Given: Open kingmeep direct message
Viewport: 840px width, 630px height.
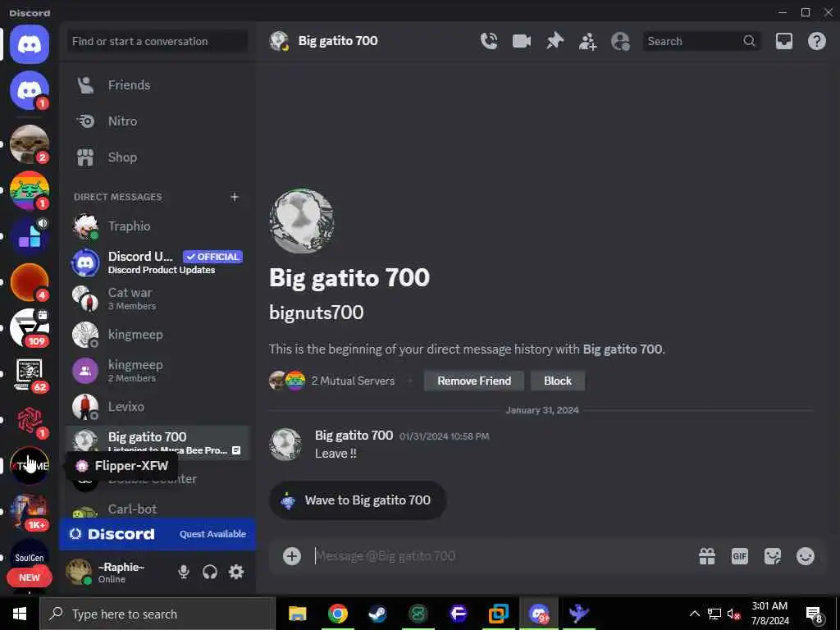Looking at the screenshot, I should pyautogui.click(x=157, y=335).
